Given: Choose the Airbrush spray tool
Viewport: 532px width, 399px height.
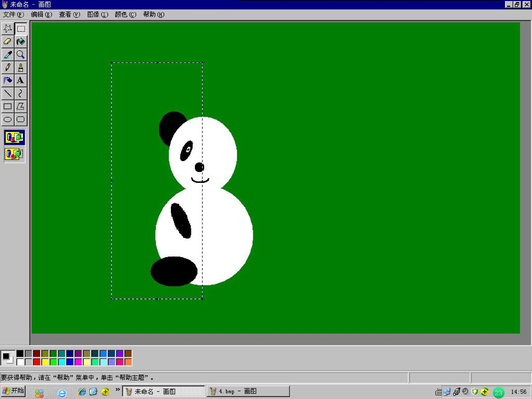Looking at the screenshot, I should tap(8, 80).
